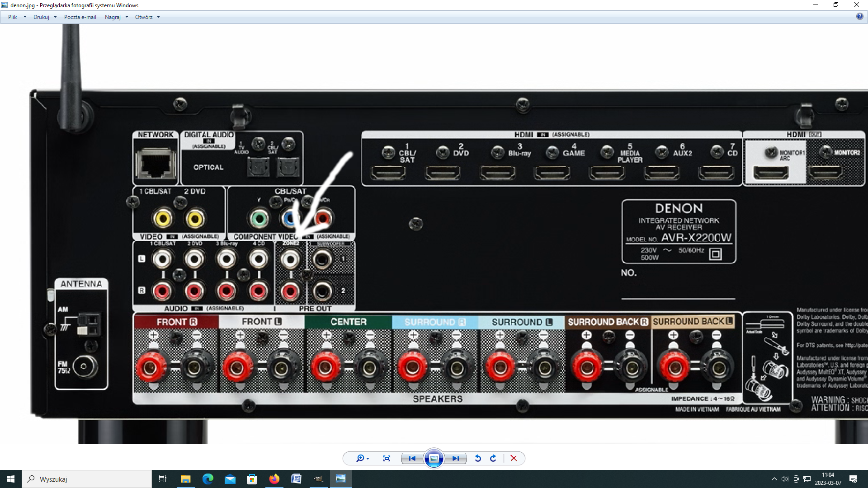Open the Plik menu
This screenshot has height=488, width=868.
[13, 17]
